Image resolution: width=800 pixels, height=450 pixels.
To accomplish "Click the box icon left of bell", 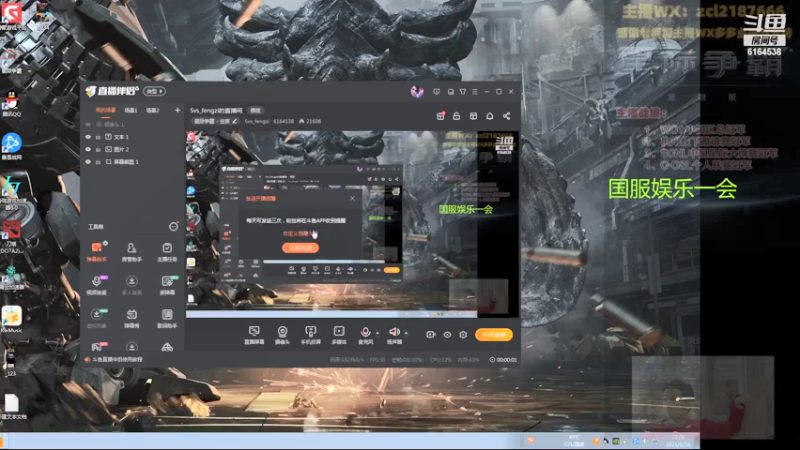I will tap(473, 116).
